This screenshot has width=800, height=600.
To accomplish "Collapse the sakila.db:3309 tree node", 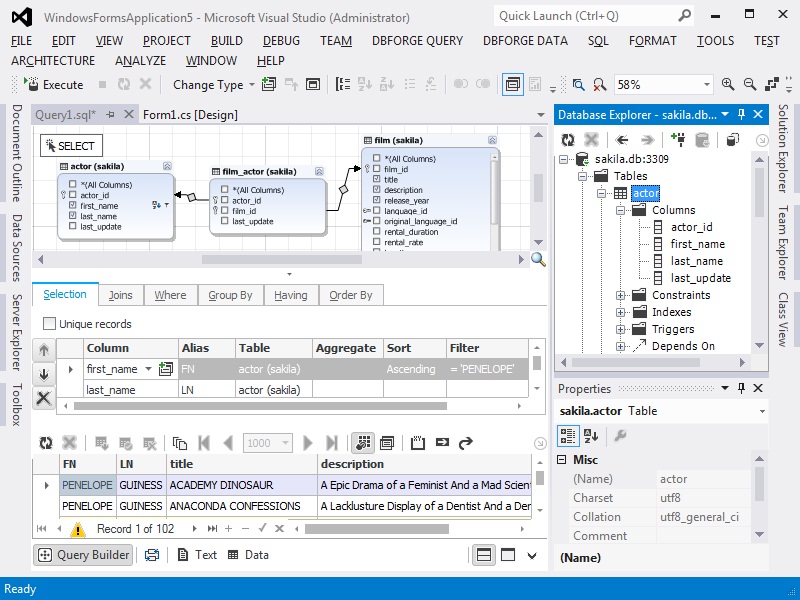I will tap(563, 159).
